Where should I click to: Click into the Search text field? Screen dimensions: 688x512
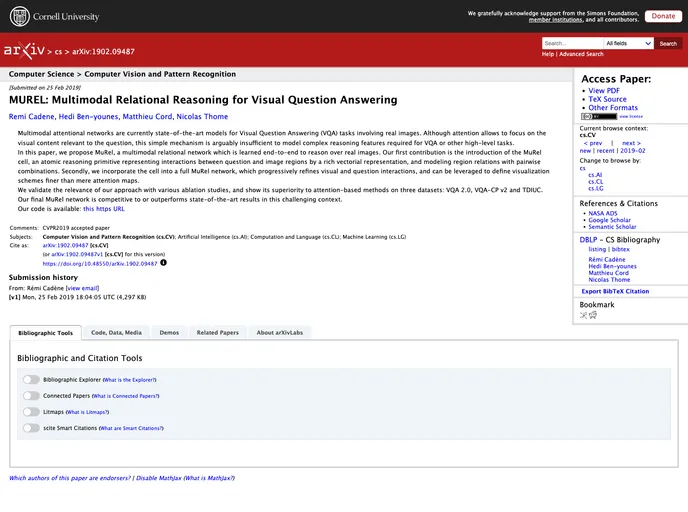pos(572,44)
